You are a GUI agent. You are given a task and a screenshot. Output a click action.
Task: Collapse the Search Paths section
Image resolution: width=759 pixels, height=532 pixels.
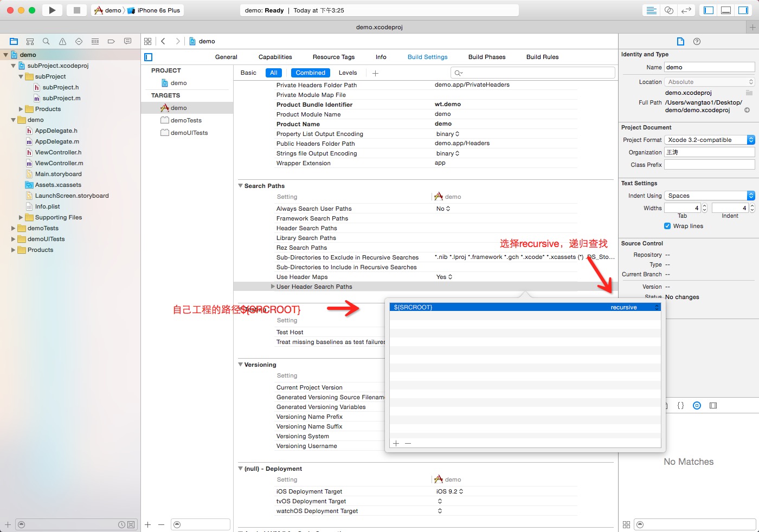pos(241,186)
